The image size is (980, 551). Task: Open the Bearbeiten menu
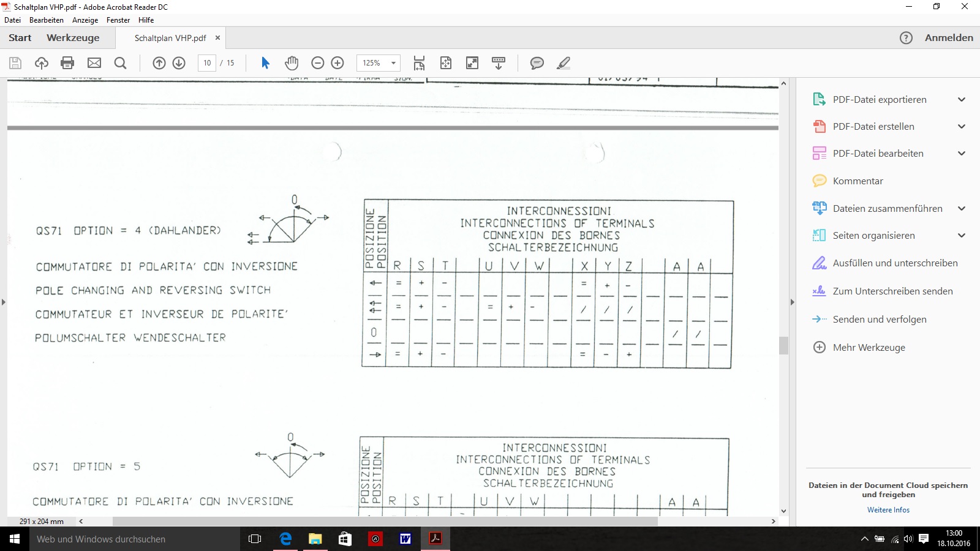[47, 20]
